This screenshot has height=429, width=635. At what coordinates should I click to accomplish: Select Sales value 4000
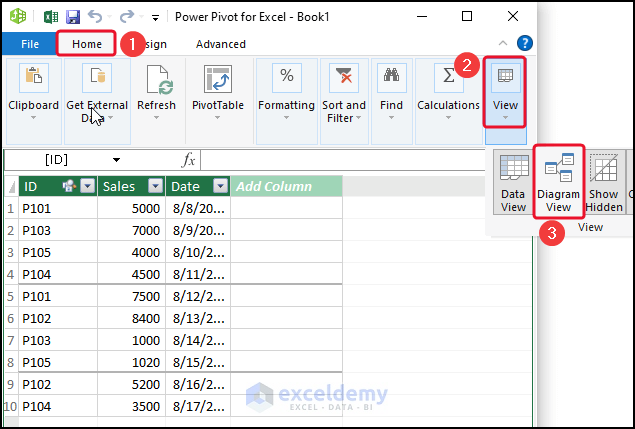coord(132,252)
